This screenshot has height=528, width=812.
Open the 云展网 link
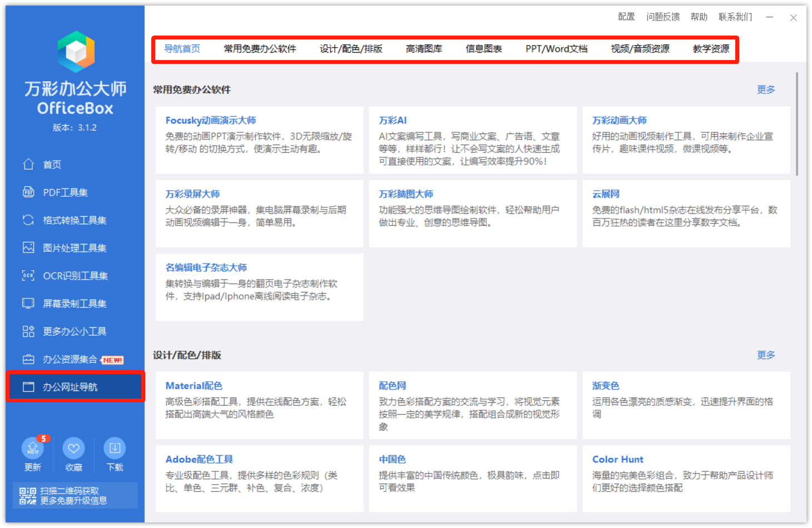(x=606, y=194)
